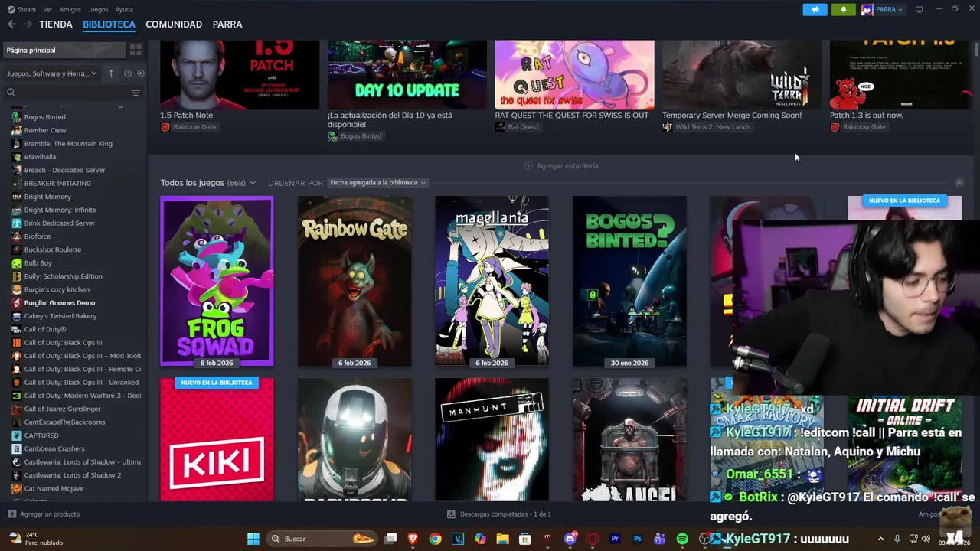Open the Ayuda menu
The image size is (980, 551).
(124, 9)
